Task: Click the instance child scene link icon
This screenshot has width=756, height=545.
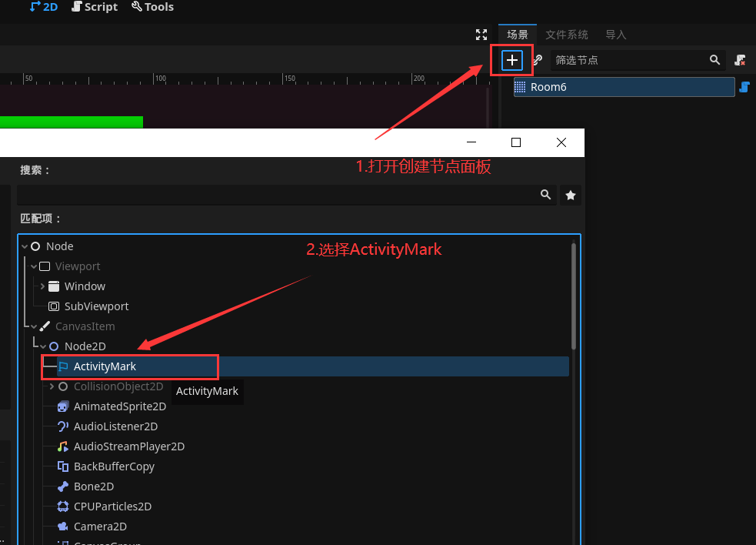Action: pos(537,60)
